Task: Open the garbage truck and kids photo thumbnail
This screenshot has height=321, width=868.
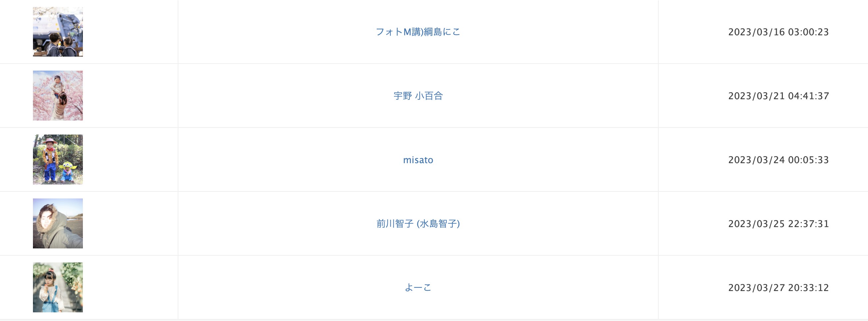Action: click(x=58, y=32)
